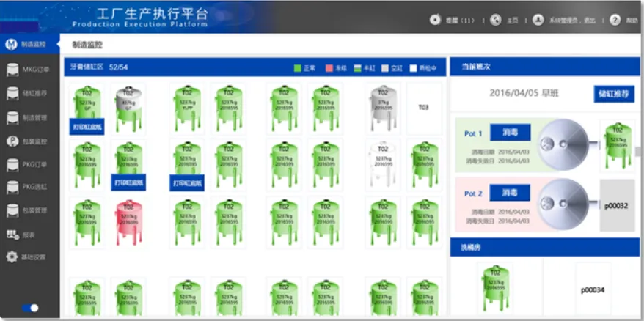Image resolution: width=644 pixels, height=321 pixels.
Task: Select the empty T03 tank slot
Action: 423,107
